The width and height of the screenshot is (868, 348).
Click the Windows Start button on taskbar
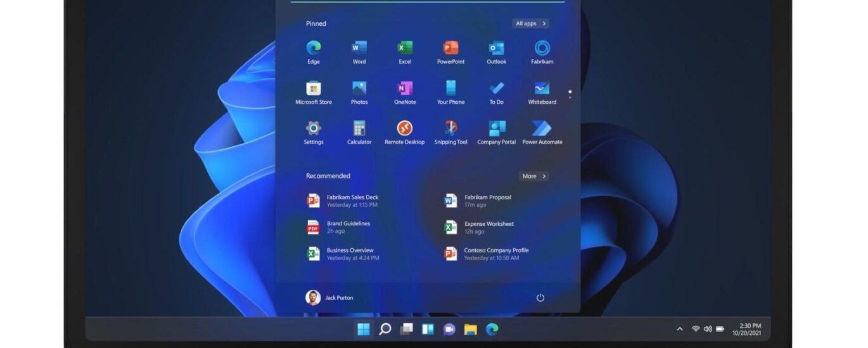(364, 329)
